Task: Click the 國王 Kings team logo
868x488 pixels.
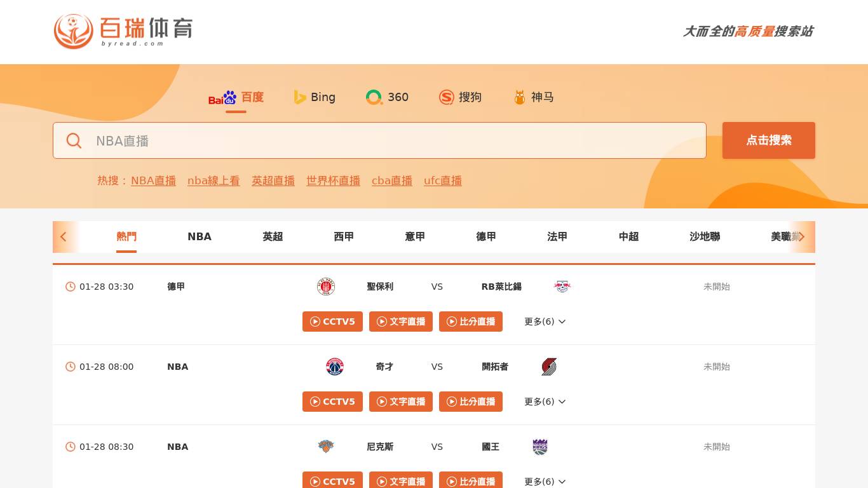Action: click(540, 447)
